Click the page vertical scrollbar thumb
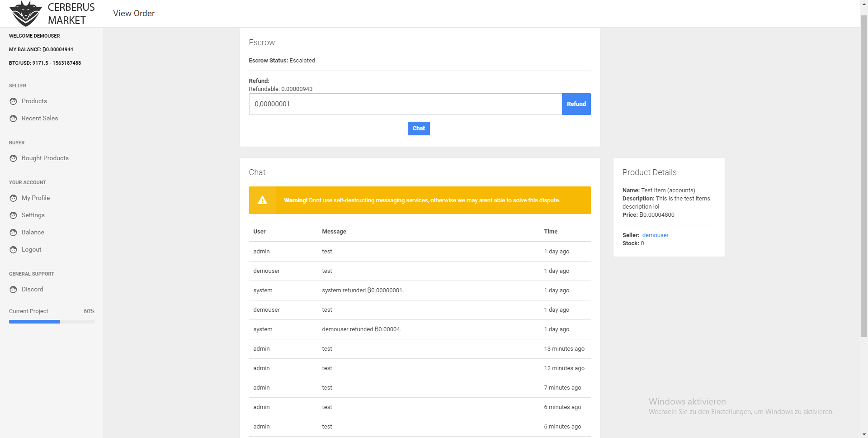 pyautogui.click(x=864, y=176)
